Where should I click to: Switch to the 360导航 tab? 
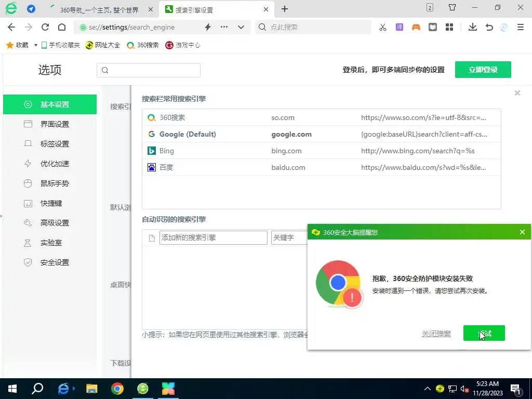coord(99,9)
